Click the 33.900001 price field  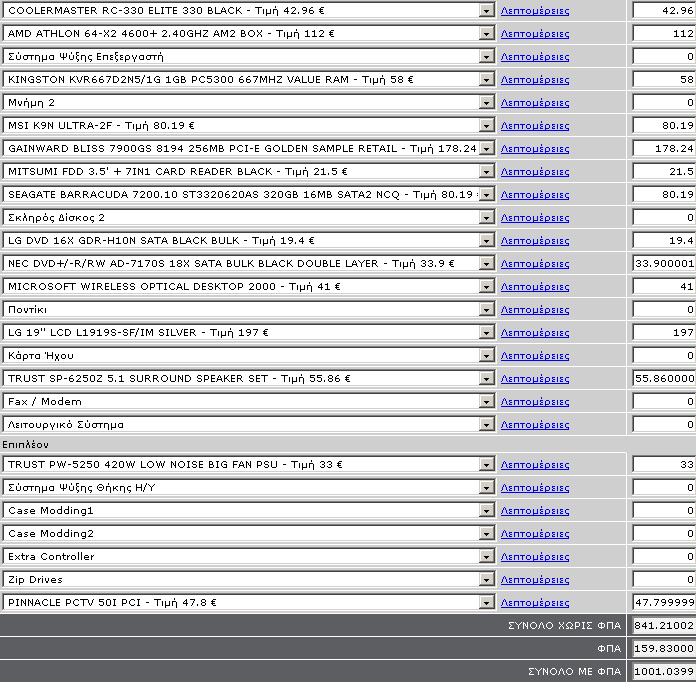pos(664,264)
